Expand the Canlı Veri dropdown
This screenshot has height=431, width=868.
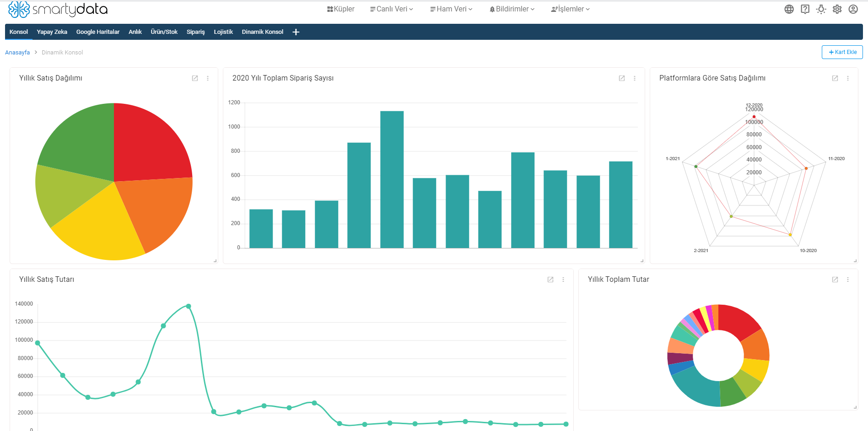(x=392, y=9)
